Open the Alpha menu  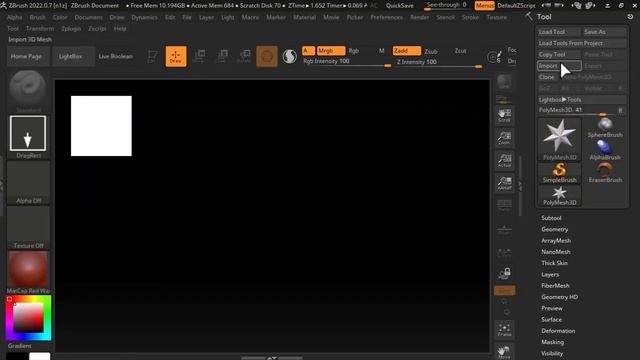point(15,18)
